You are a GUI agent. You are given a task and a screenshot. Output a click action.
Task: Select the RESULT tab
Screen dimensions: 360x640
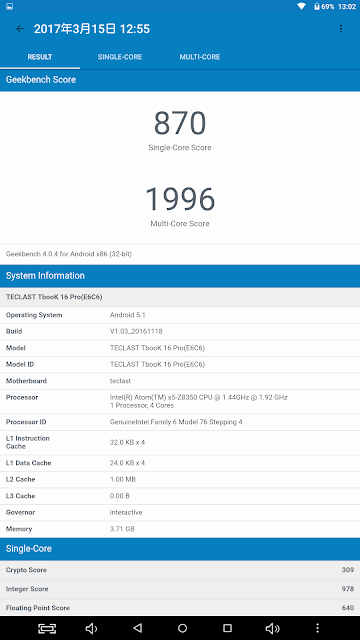tap(40, 57)
